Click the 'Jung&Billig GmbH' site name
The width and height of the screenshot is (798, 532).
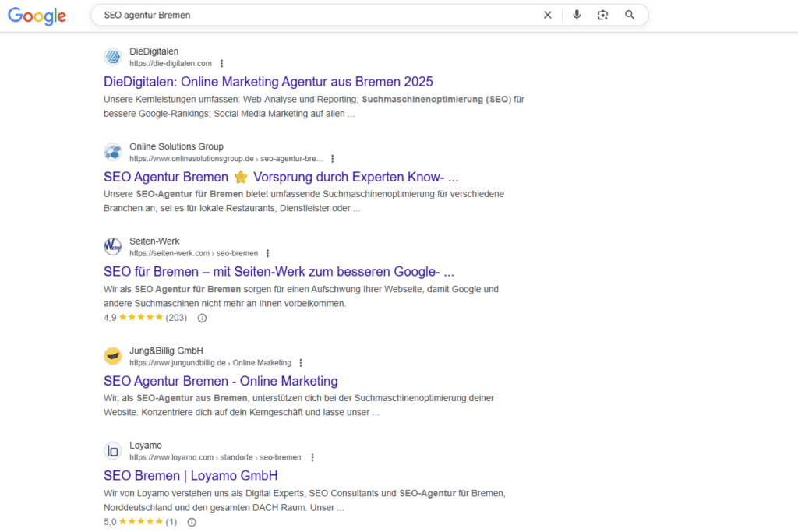pyautogui.click(x=166, y=351)
